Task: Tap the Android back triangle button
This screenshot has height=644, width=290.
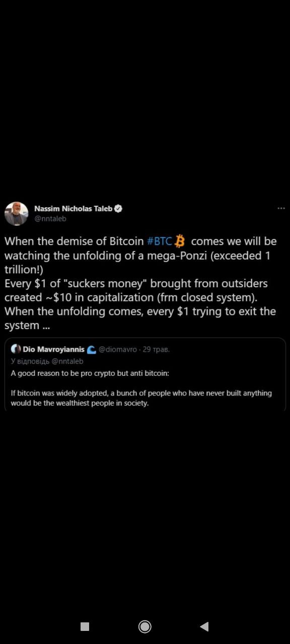Action: [x=204, y=626]
